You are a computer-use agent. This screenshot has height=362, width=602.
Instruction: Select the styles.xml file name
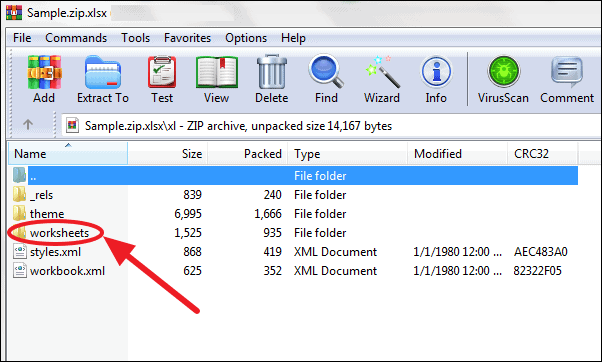55,252
